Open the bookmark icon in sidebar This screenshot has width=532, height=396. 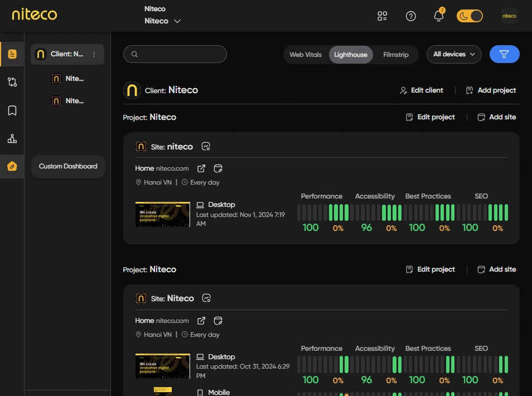point(12,110)
